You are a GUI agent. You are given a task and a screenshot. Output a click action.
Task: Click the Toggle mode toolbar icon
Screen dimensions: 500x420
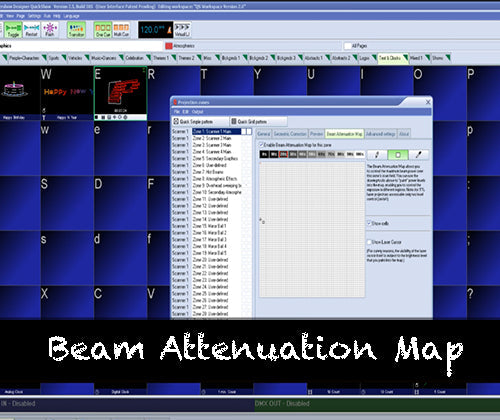(13, 30)
